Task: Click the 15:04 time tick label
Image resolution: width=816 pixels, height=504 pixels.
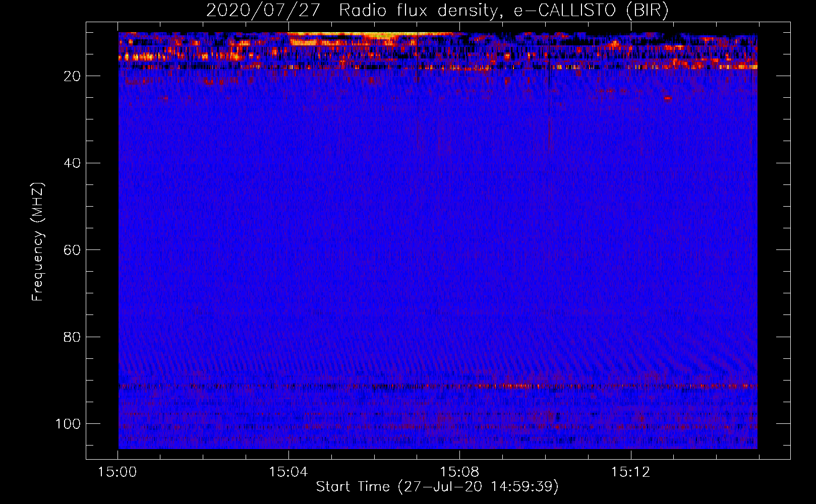Action: [x=288, y=472]
